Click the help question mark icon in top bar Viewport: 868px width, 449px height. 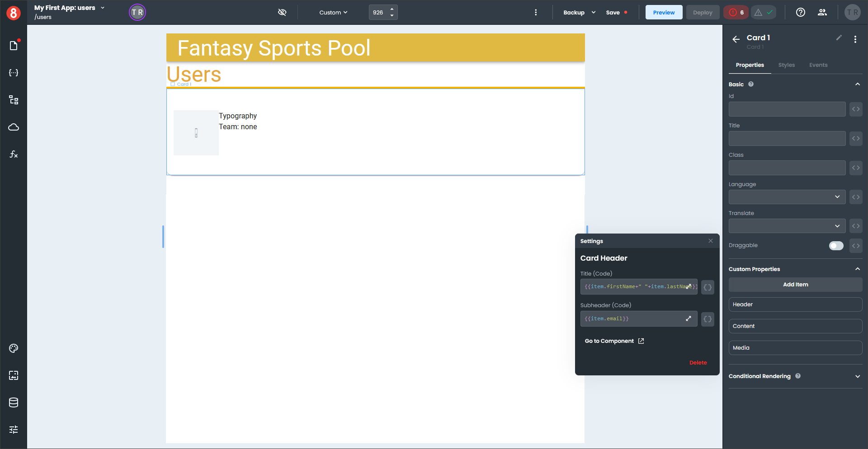click(x=801, y=13)
